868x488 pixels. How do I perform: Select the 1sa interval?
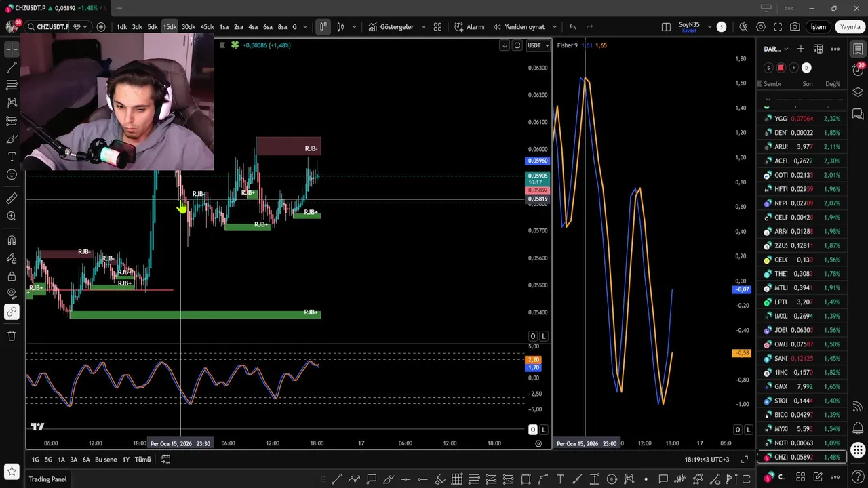224,27
